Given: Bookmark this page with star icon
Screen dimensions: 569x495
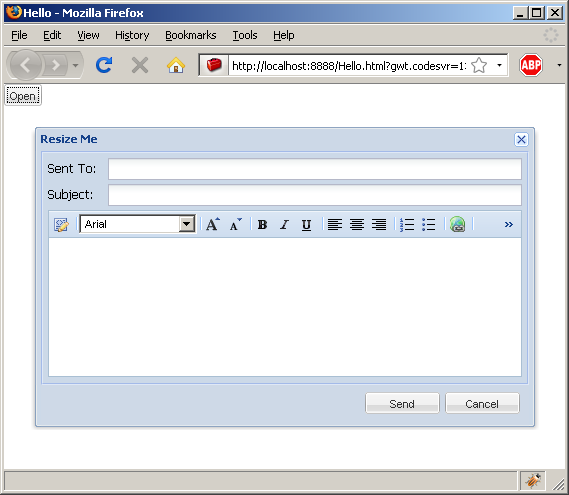Looking at the screenshot, I should 479,66.
